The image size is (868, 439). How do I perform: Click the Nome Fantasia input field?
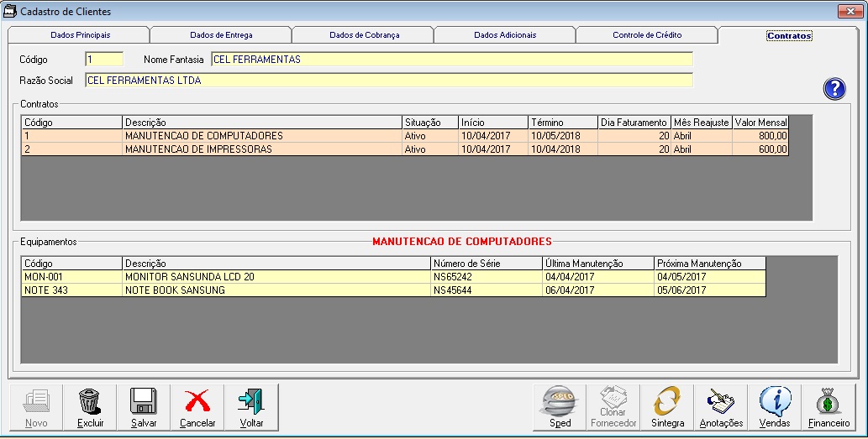tap(451, 60)
